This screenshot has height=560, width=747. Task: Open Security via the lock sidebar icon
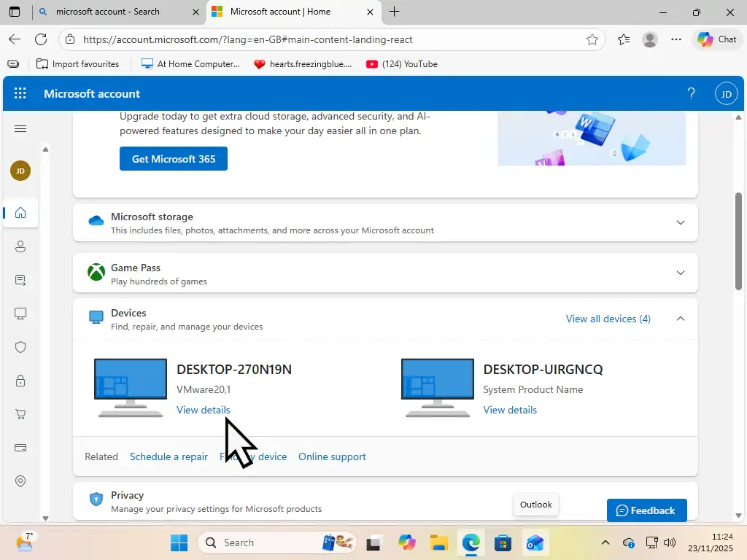click(x=20, y=380)
